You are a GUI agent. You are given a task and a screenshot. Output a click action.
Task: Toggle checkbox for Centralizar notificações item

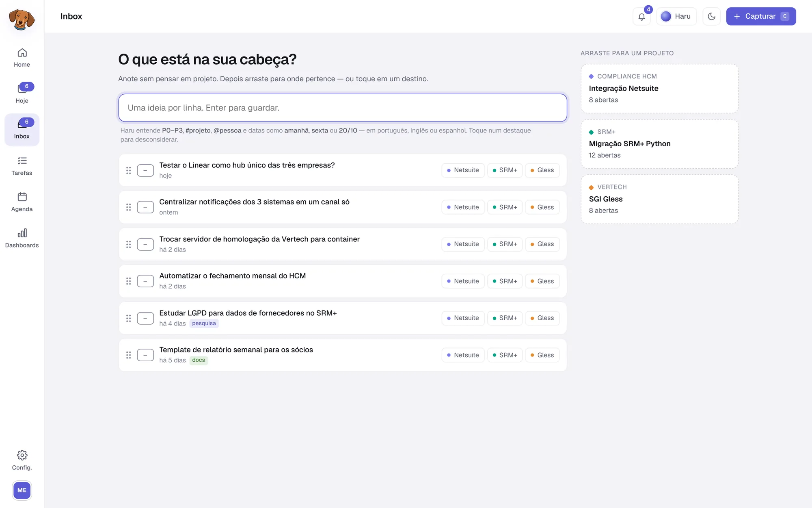point(145,207)
